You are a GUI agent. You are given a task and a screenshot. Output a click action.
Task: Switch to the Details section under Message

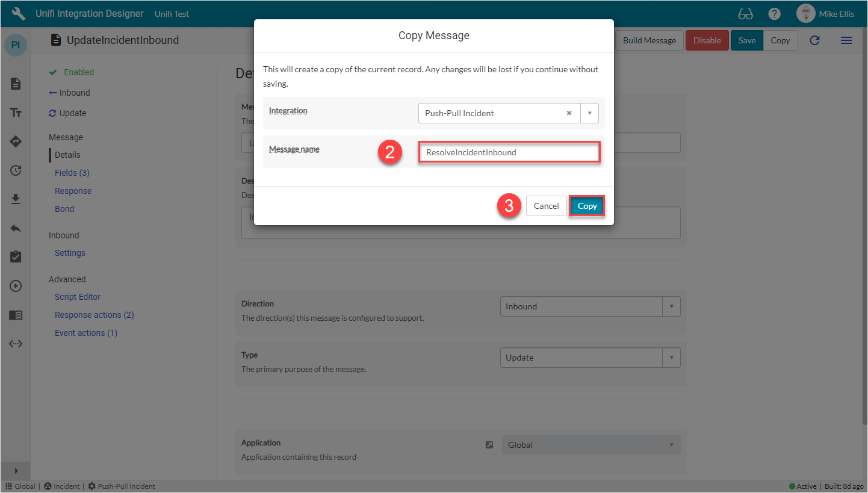[66, 154]
